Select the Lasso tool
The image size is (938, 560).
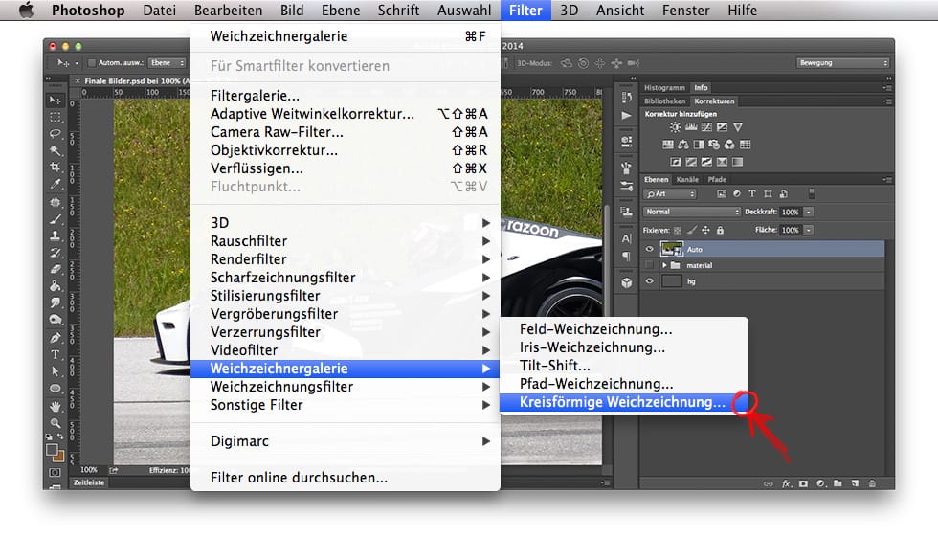(x=56, y=134)
